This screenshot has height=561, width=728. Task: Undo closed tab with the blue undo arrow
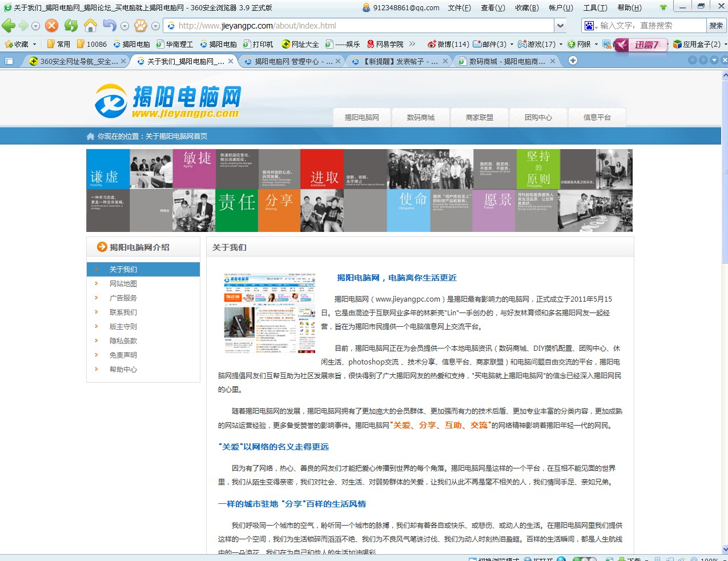point(109,26)
